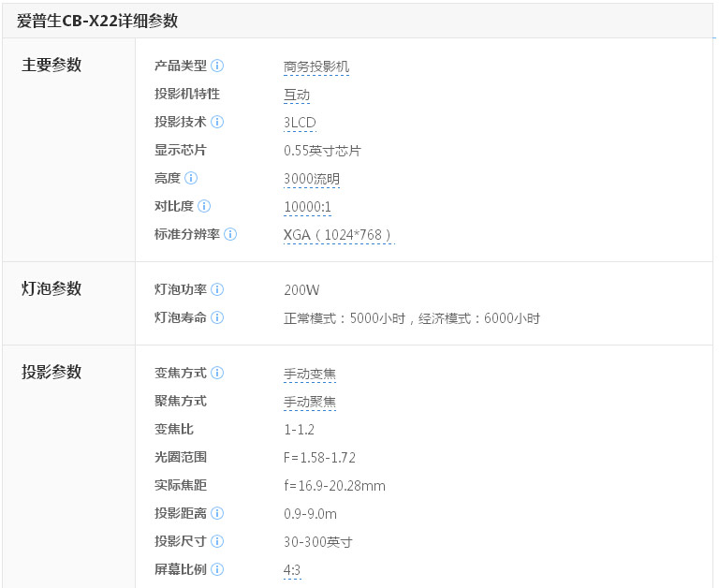Select the 0.55英寸芯片 value
This screenshot has width=719, height=588.
(x=322, y=151)
